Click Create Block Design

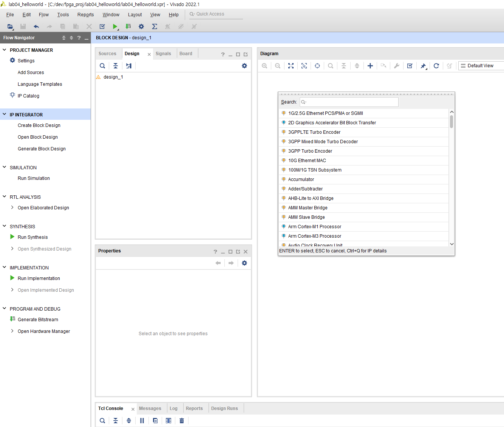(x=39, y=125)
